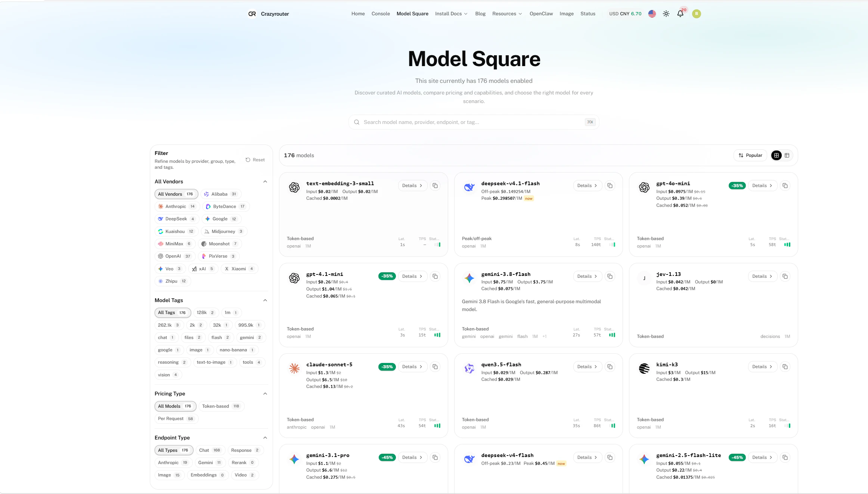Select the OpenAI vendor filter
Viewport: 868px width, 494px height.
175,256
